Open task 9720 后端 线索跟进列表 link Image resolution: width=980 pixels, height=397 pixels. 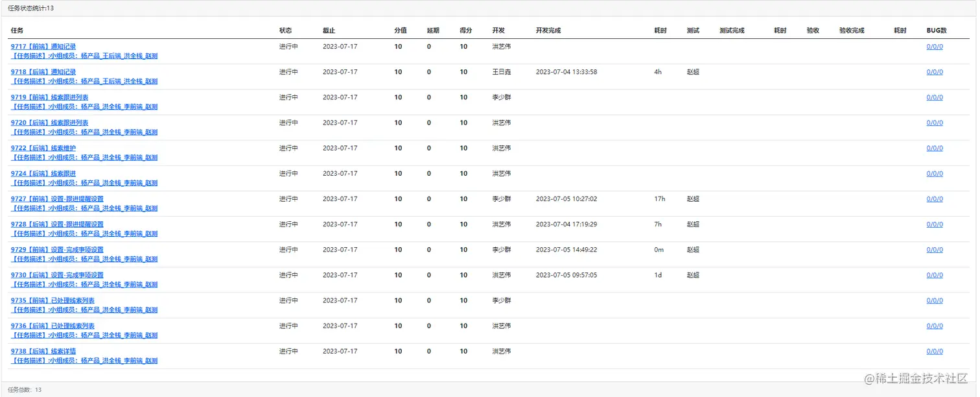pos(50,123)
